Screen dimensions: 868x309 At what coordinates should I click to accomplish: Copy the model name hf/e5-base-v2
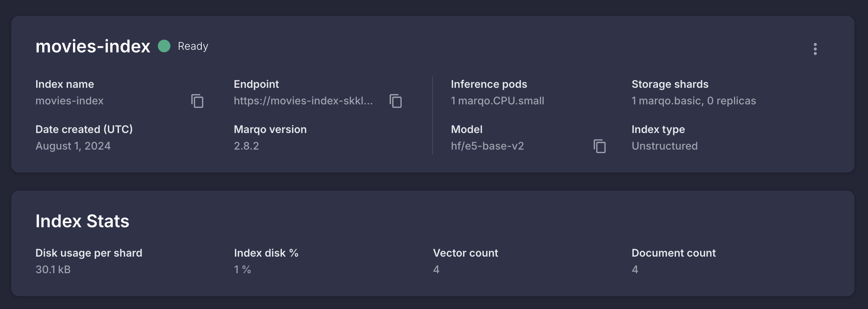tap(600, 146)
